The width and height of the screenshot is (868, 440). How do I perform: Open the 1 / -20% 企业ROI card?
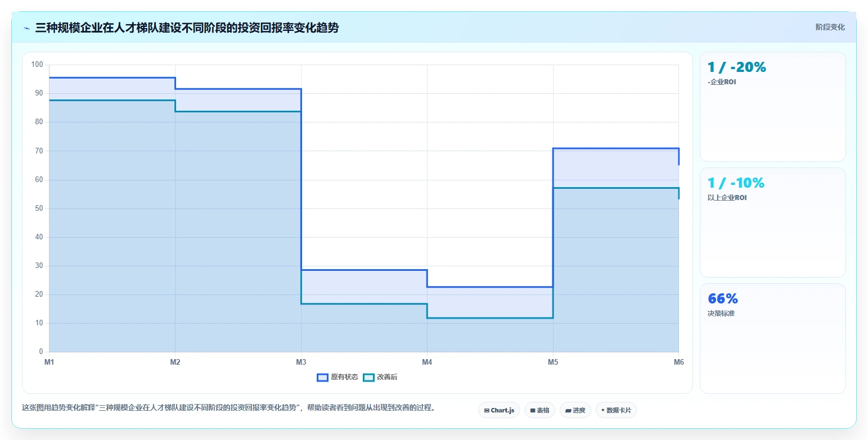[x=772, y=107]
